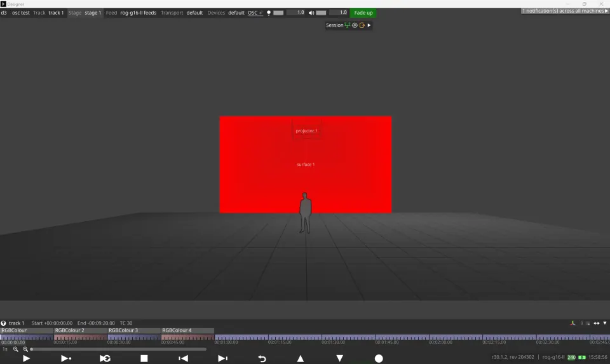Open the notifications across all machines banner
610x364 pixels.
tap(565, 11)
